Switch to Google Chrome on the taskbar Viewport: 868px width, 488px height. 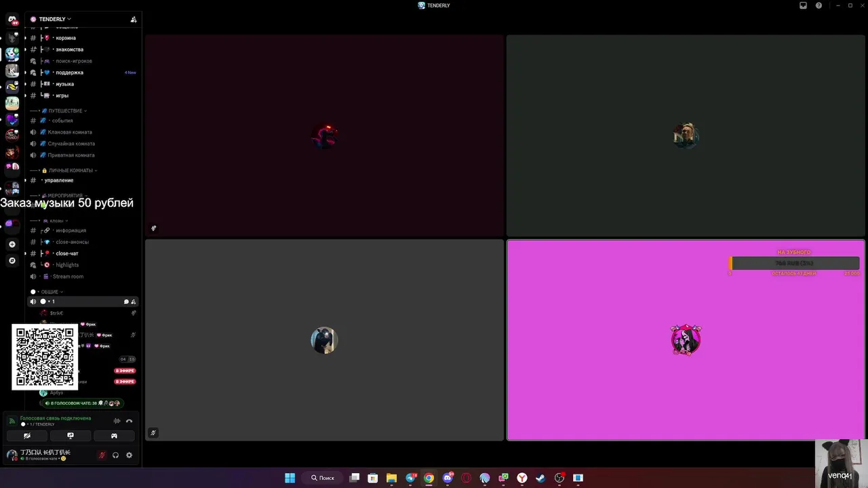pos(429,478)
